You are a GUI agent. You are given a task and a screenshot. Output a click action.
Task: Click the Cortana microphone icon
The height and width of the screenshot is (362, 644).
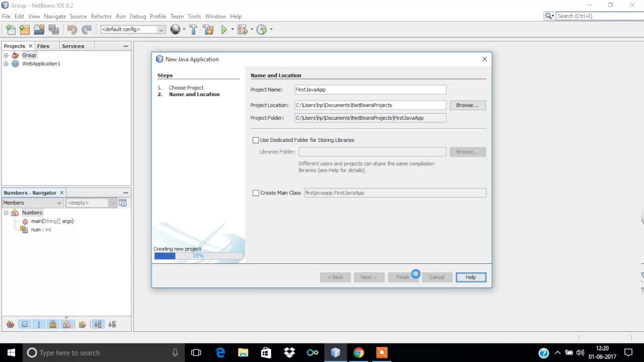click(x=175, y=352)
